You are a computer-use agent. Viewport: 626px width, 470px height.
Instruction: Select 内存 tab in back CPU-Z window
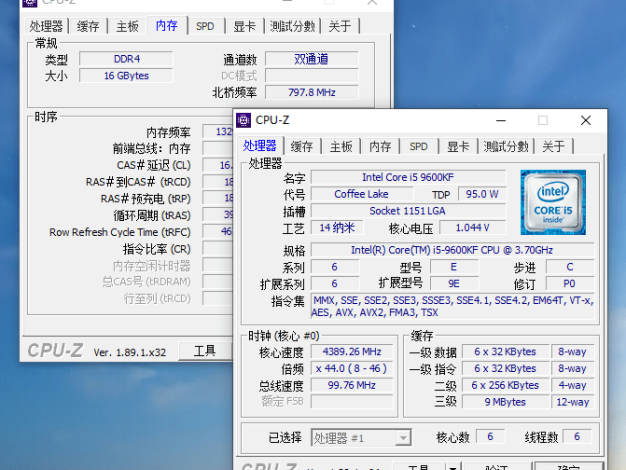point(166,26)
